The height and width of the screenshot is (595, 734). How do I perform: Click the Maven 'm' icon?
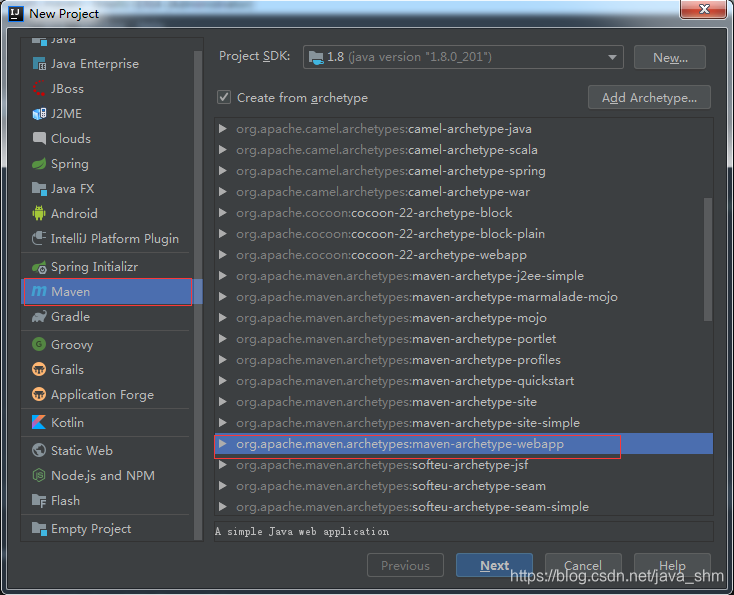[39, 292]
